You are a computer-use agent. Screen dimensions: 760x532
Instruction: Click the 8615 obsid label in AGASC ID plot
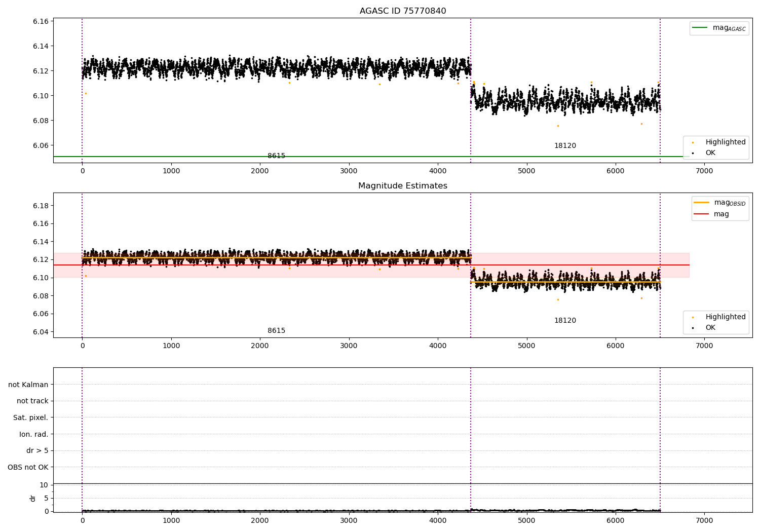pos(276,156)
